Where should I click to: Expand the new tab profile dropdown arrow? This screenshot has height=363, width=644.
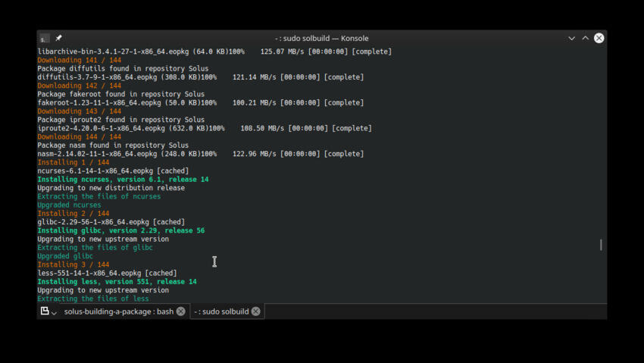coord(54,313)
